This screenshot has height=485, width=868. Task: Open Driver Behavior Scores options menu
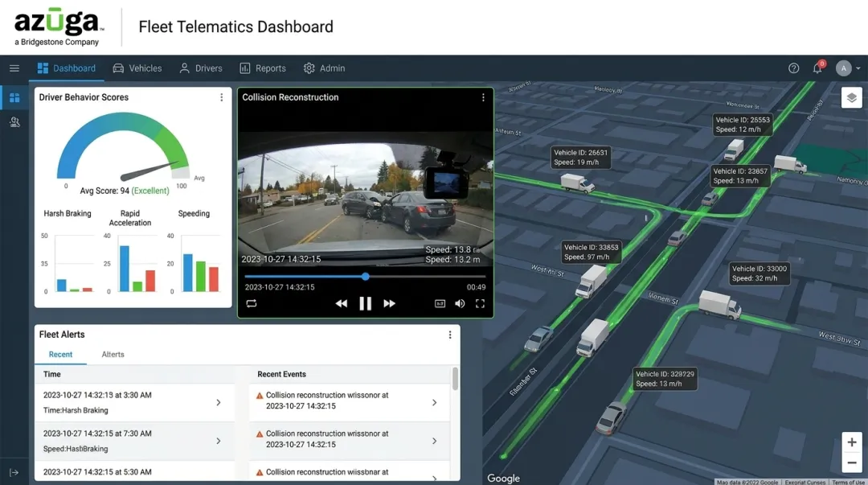222,97
